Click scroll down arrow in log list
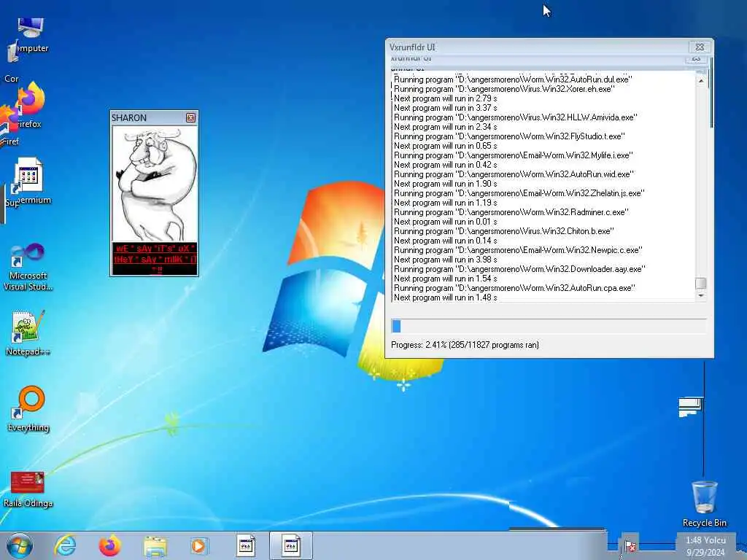This screenshot has height=560, width=747. [x=701, y=296]
